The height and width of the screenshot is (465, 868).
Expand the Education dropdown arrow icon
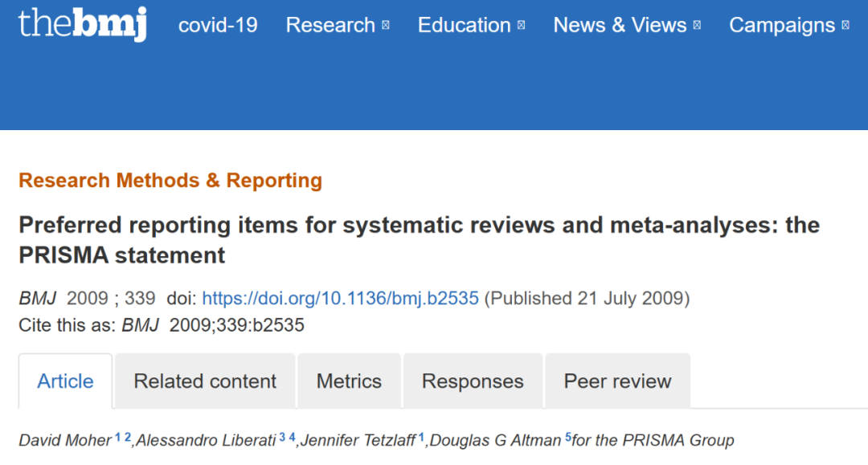[x=521, y=25]
